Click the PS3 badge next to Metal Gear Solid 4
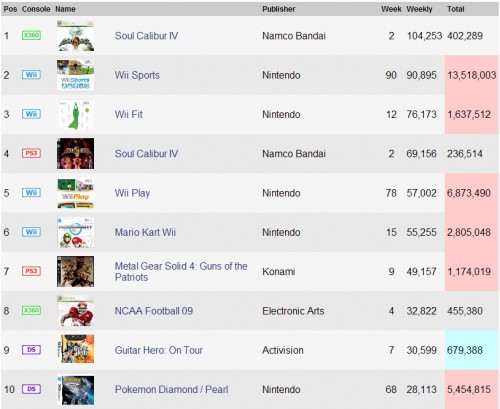The width and height of the screenshot is (500, 409). [31, 271]
